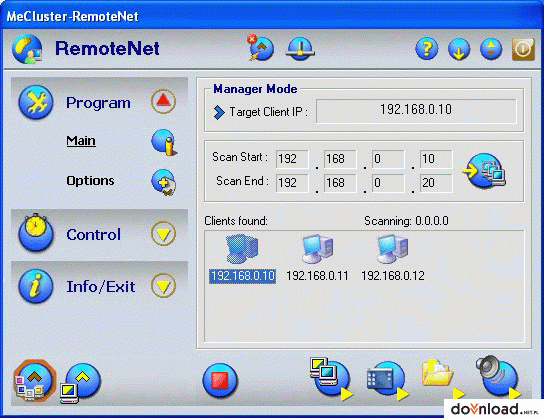This screenshot has width=544, height=418.
Task: Click Scan End first octet field 192
Action: point(292,183)
